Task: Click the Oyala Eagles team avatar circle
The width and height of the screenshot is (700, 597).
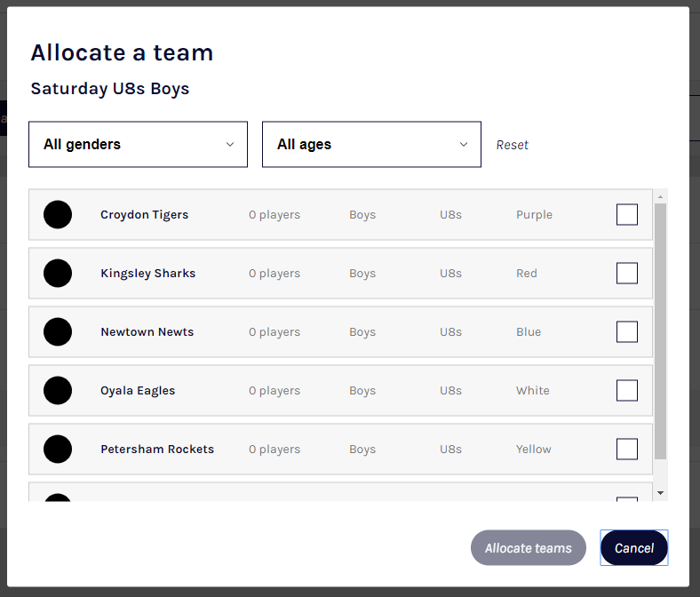Action: pos(58,391)
